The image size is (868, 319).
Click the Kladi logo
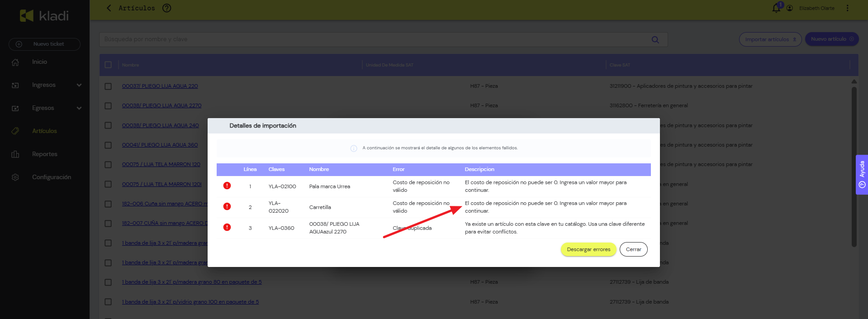(44, 16)
